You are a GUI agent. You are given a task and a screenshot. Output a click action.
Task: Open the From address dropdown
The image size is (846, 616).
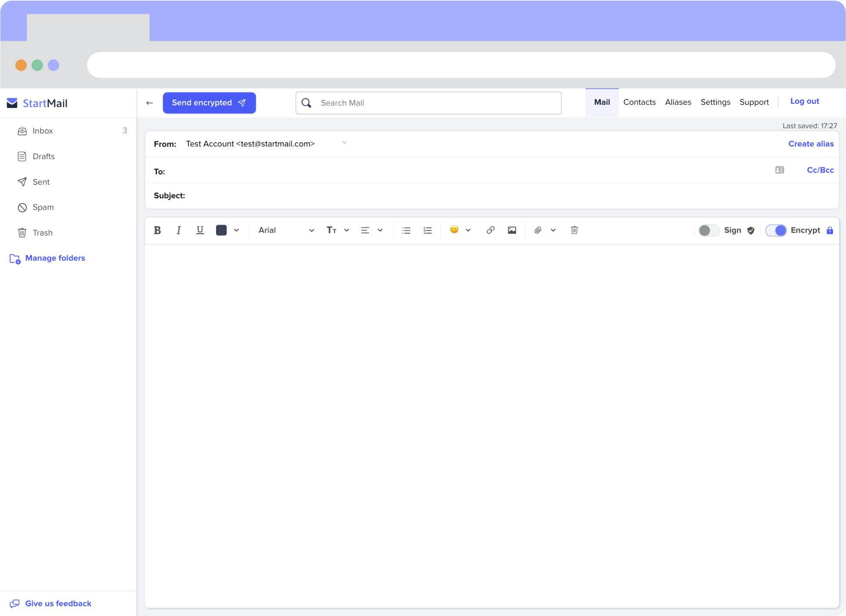pos(344,143)
